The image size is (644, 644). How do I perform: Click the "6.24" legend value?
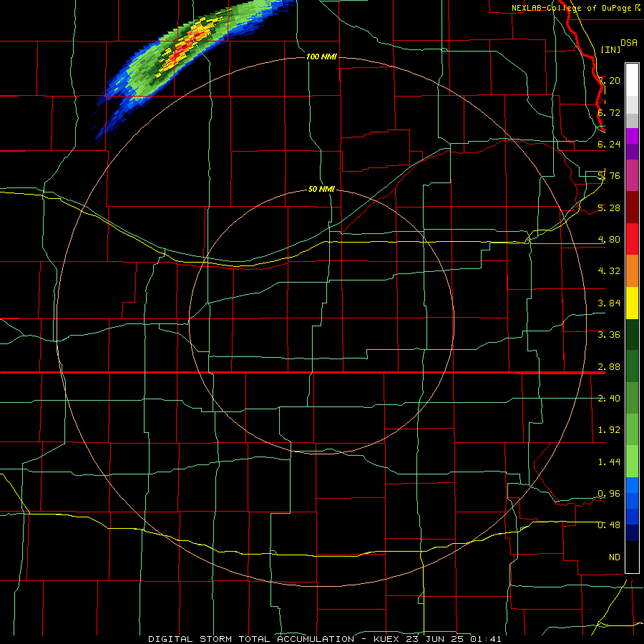tap(609, 144)
